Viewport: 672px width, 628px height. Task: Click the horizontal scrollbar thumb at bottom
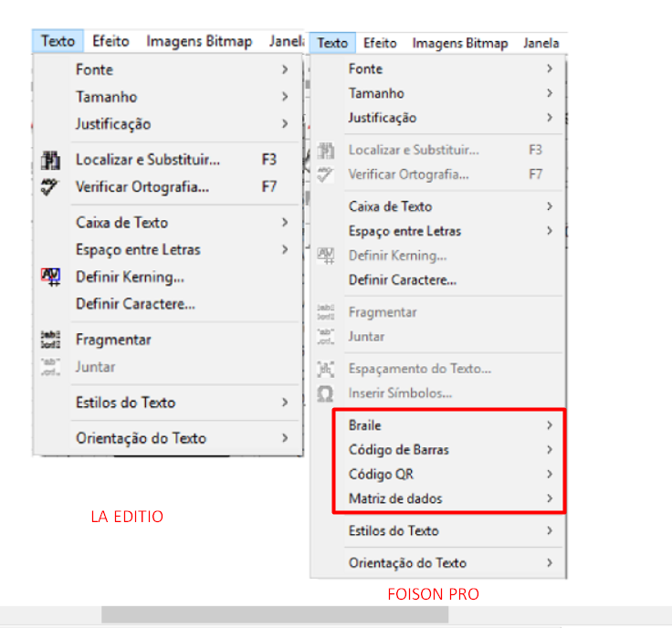275,614
